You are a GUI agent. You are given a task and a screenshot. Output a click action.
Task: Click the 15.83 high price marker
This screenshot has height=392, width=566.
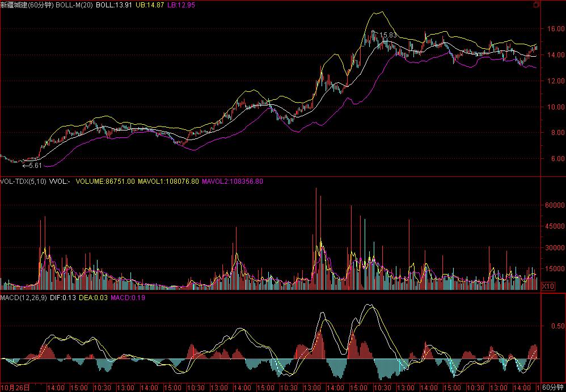388,35
